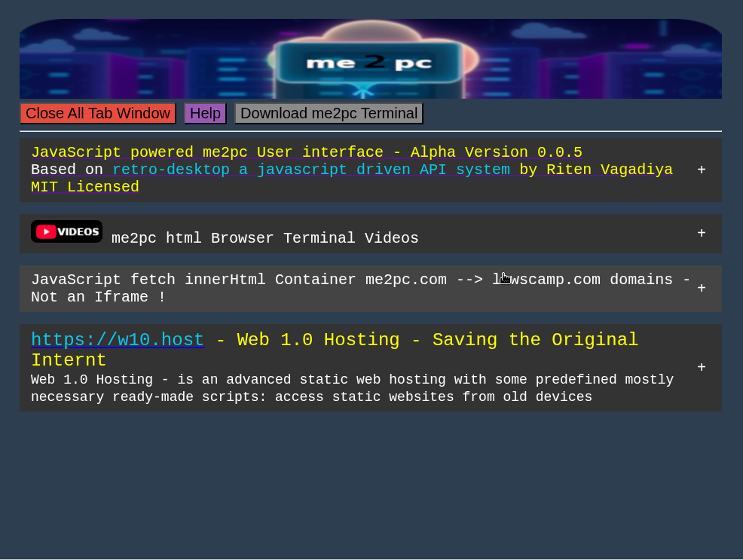The width and height of the screenshot is (743, 560).
Task: Click the me2pc banner image
Action: tap(371, 59)
